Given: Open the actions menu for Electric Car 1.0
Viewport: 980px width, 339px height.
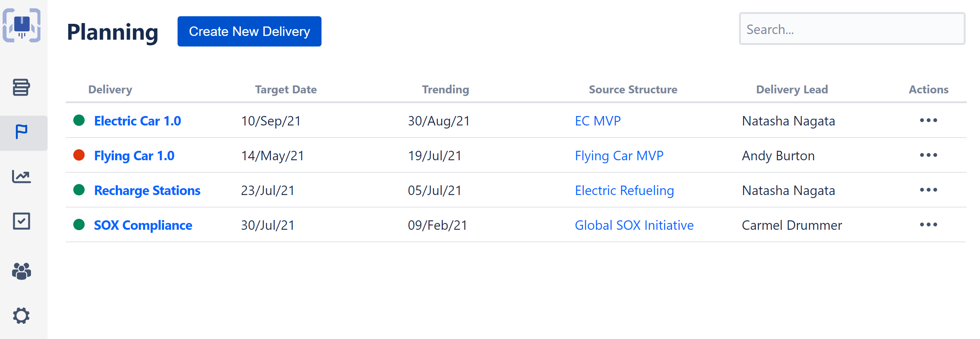Looking at the screenshot, I should point(928,120).
